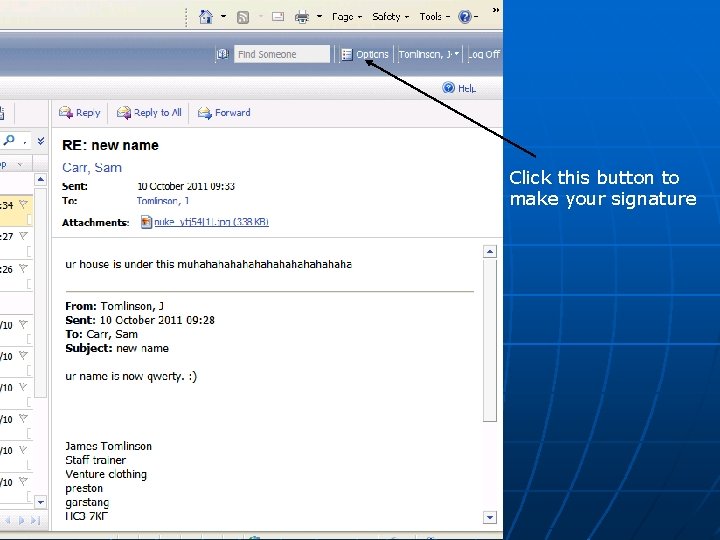Click the message body scroll-down arrow

[490, 517]
